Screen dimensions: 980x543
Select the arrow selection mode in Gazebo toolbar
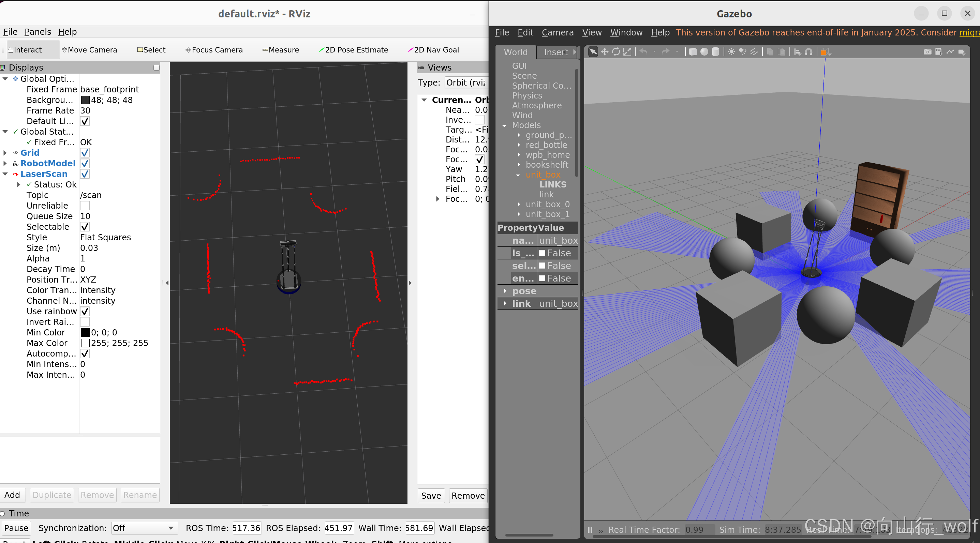(x=593, y=52)
